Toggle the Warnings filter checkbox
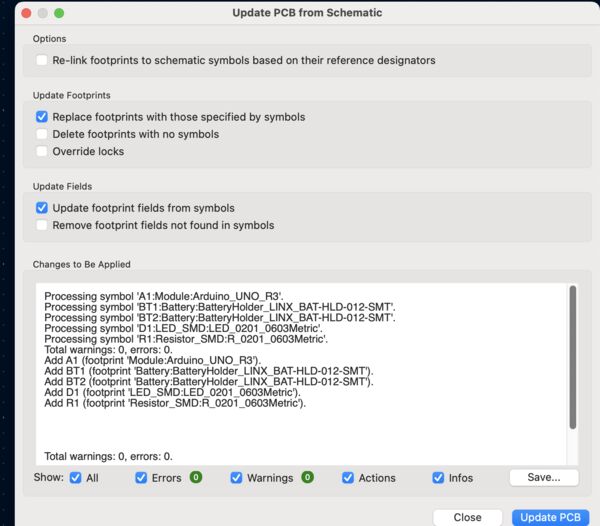Screen dimensions: 600x526 (x=237, y=478)
